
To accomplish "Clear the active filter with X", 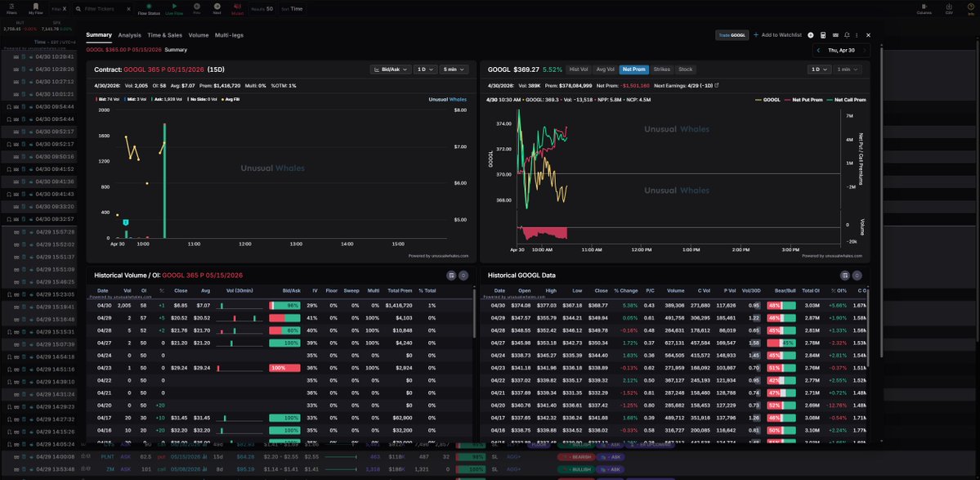I will click(64, 9).
